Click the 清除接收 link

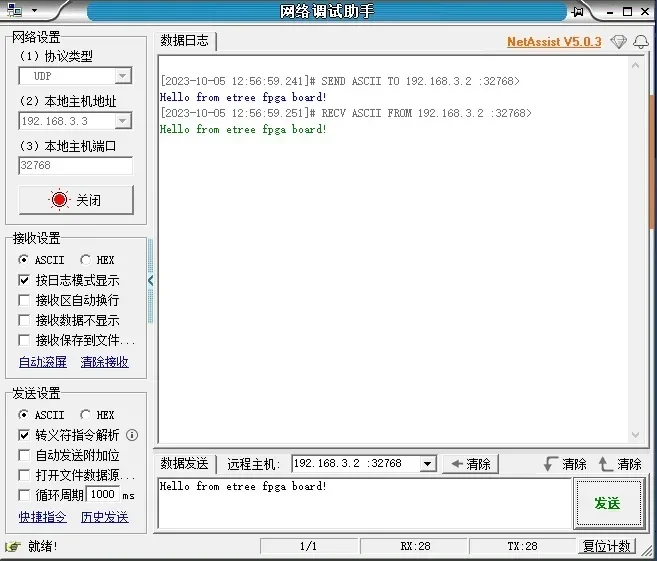(104, 362)
